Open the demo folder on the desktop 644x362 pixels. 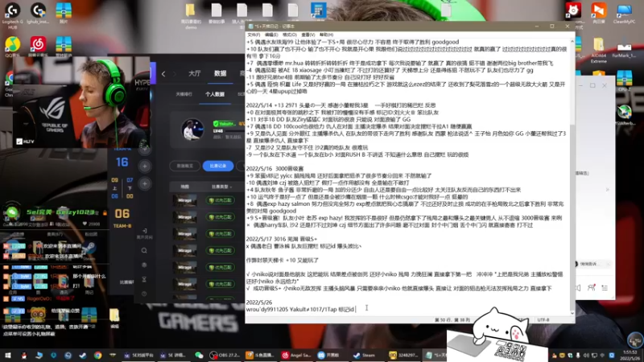[x=191, y=16]
